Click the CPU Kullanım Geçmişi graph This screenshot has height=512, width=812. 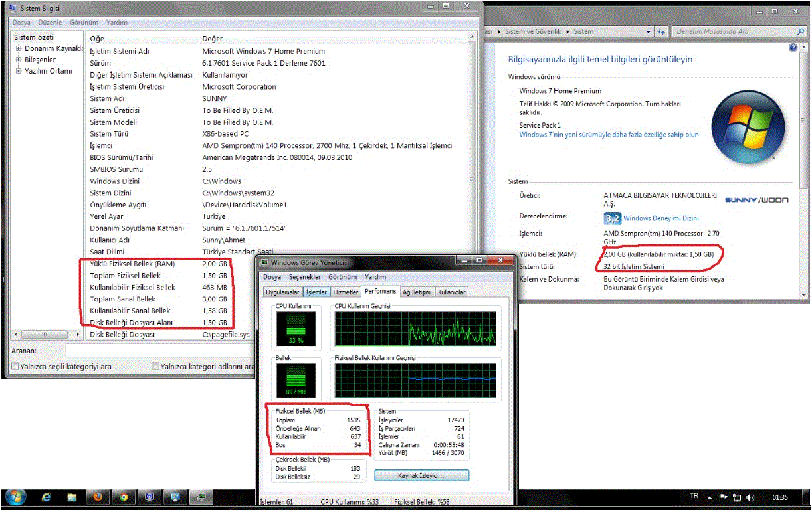click(415, 328)
